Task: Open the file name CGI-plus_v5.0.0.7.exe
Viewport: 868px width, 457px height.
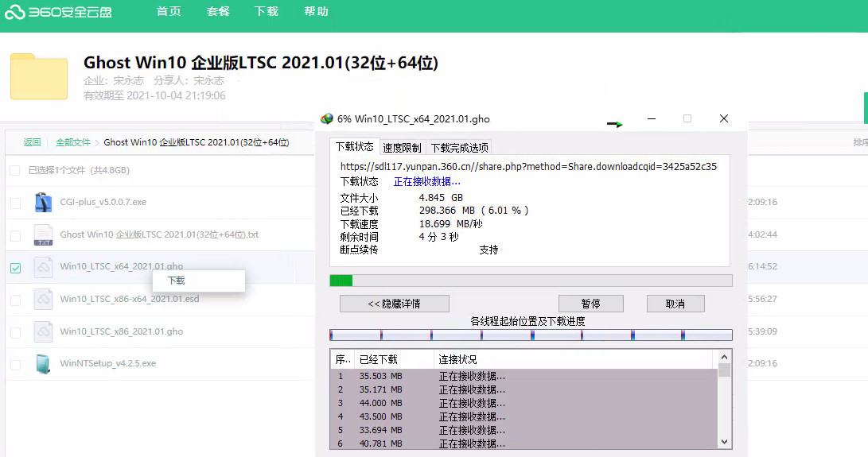Action: 103,202
